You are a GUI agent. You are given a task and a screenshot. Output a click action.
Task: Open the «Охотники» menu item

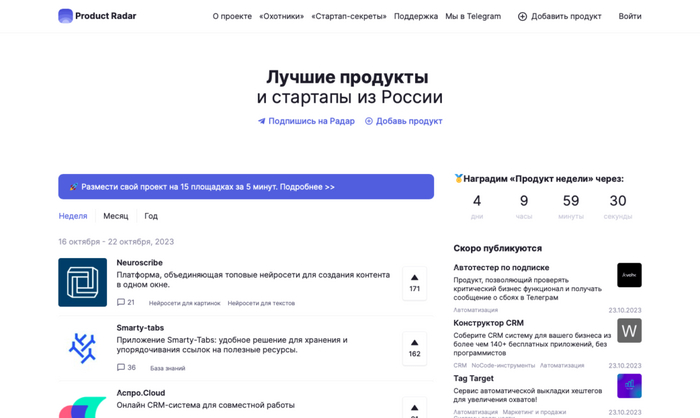(281, 17)
